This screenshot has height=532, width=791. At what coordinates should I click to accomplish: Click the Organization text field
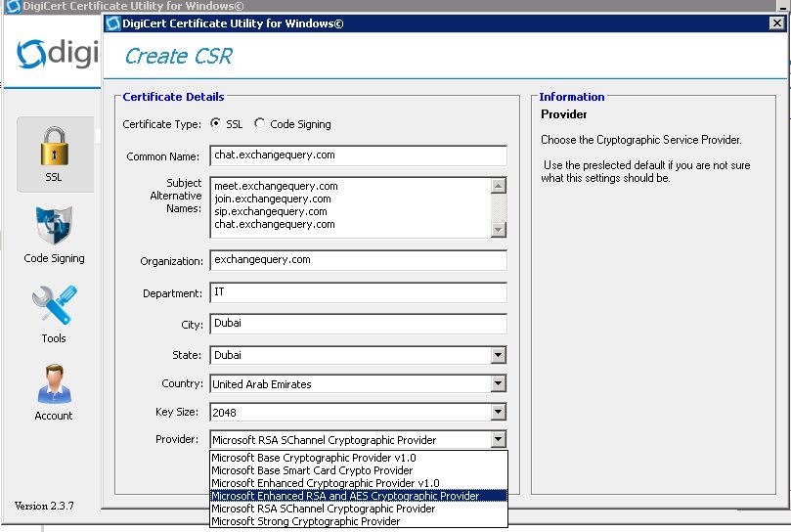click(x=358, y=260)
